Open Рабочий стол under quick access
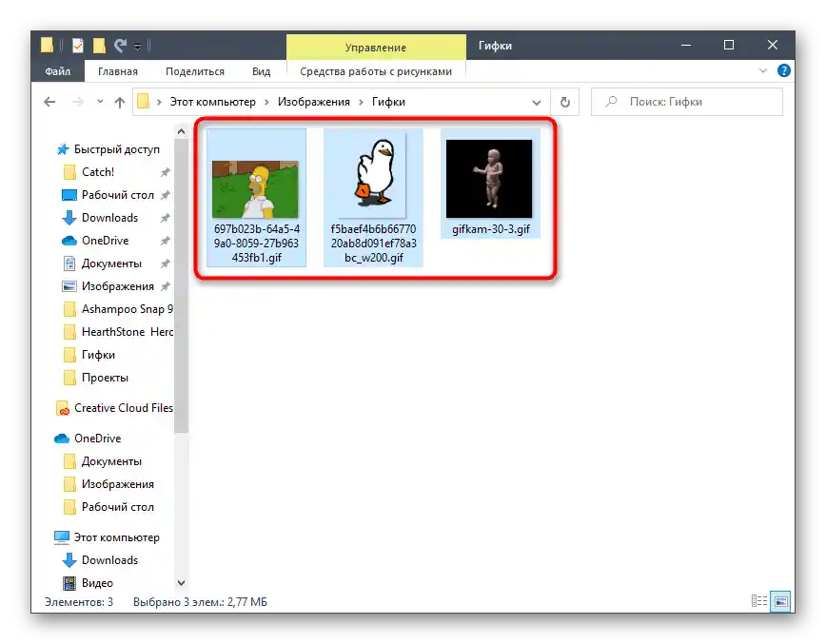Screen dimensions: 826x644 click(117, 195)
